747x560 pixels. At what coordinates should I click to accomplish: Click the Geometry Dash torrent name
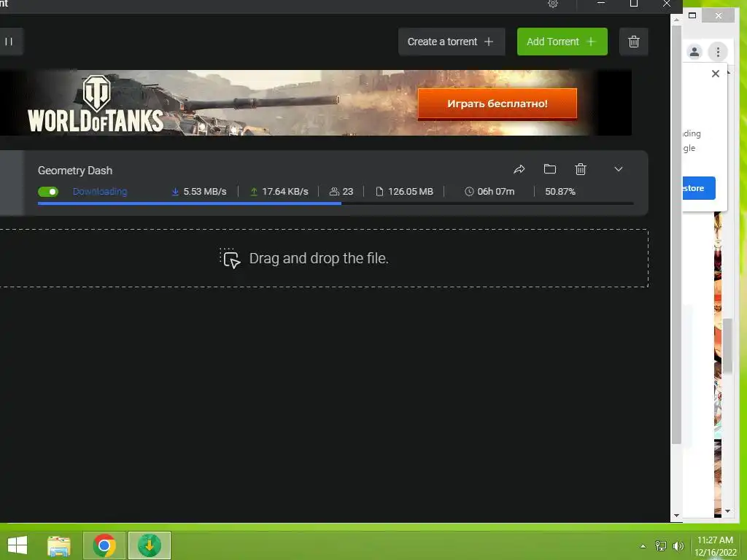click(75, 171)
